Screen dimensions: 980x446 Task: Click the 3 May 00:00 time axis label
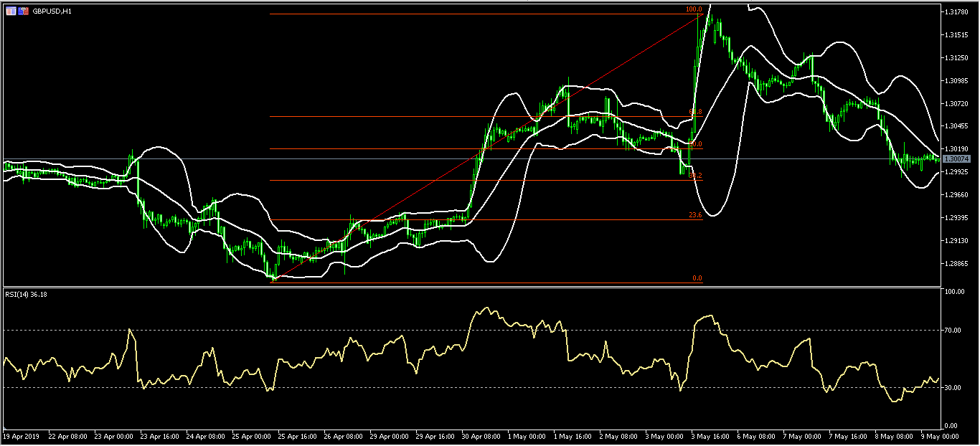[x=665, y=435]
